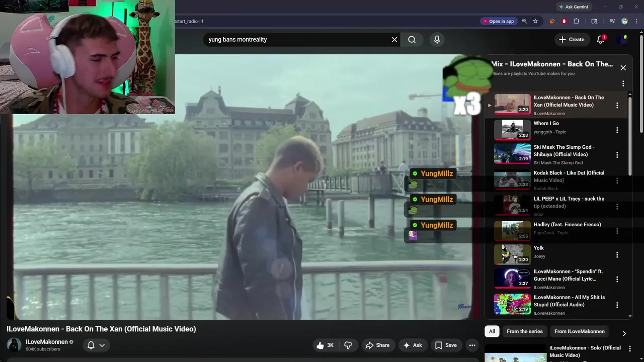This screenshot has width=644, height=362.
Task: Click the YouTube search input field
Action: pyautogui.click(x=297, y=40)
